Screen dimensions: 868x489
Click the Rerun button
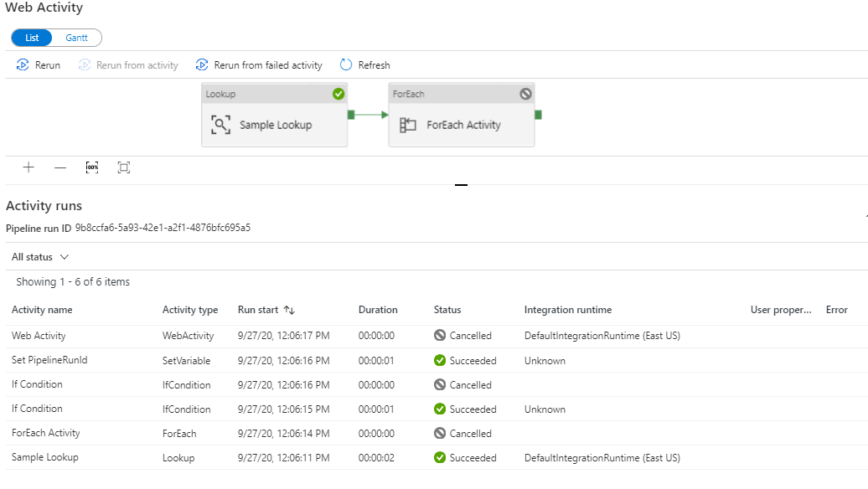(38, 64)
